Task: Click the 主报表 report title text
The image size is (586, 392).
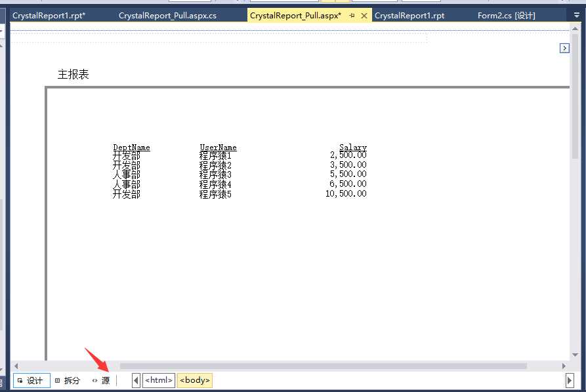Action: 73,74
